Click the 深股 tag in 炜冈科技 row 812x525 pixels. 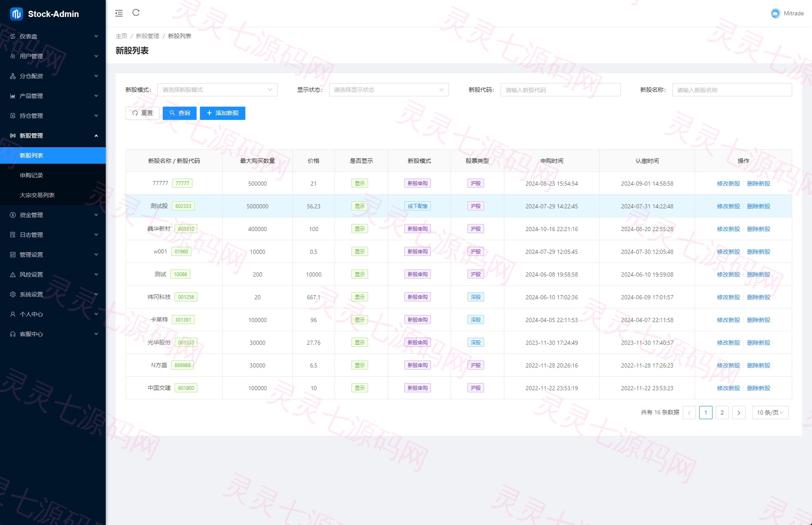coord(476,297)
